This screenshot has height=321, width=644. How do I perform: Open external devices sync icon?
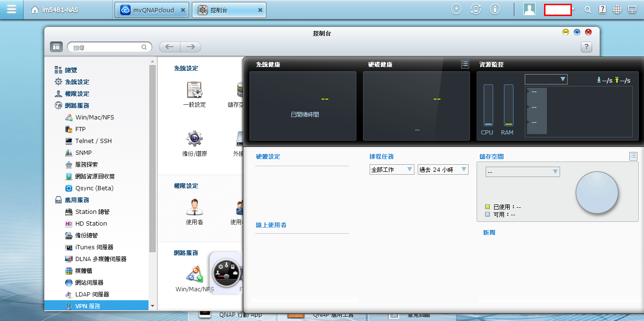click(x=476, y=9)
